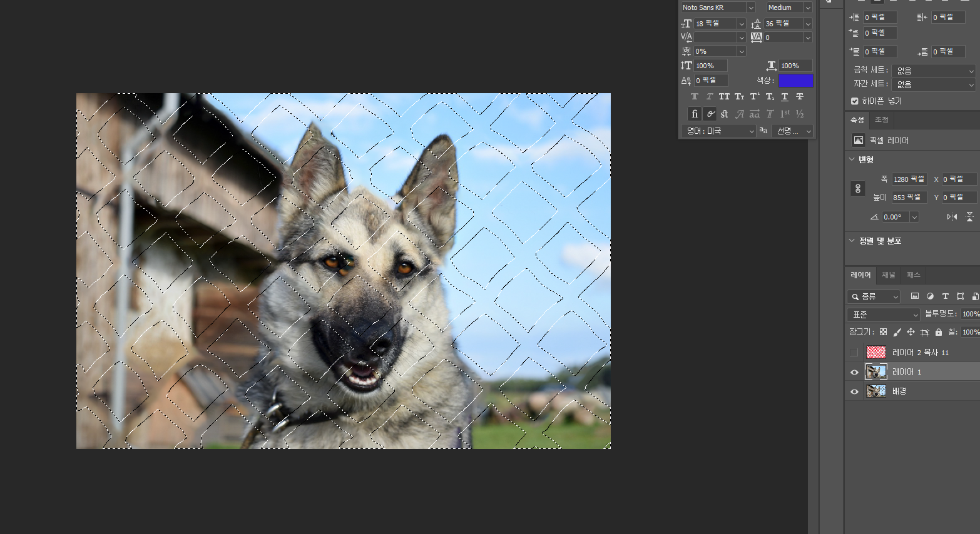Switch to the 속성 tab
Image resolution: width=980 pixels, height=534 pixels.
pyautogui.click(x=857, y=120)
